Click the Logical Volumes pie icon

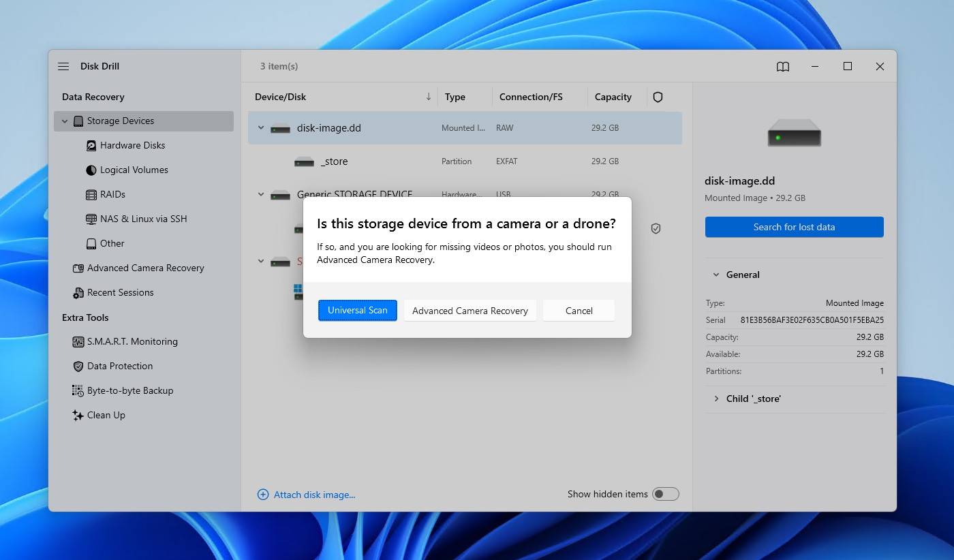pos(91,170)
